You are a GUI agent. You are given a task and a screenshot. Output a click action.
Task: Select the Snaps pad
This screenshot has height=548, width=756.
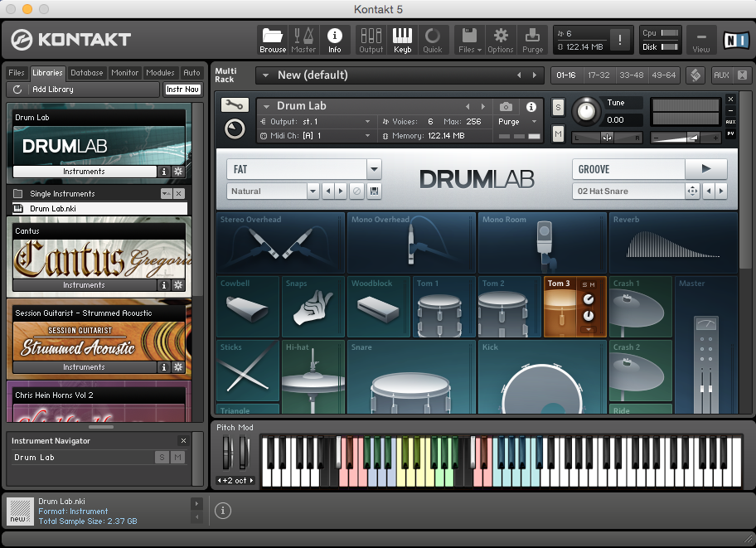(313, 306)
